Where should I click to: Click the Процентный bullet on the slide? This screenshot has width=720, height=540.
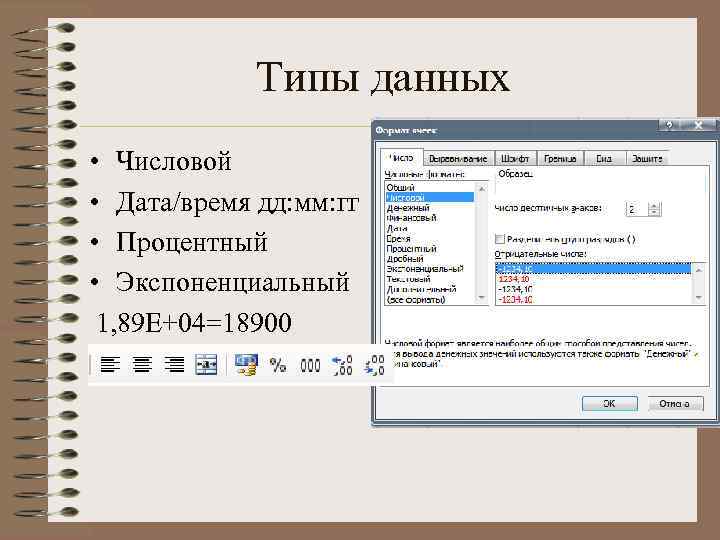[x=191, y=242]
